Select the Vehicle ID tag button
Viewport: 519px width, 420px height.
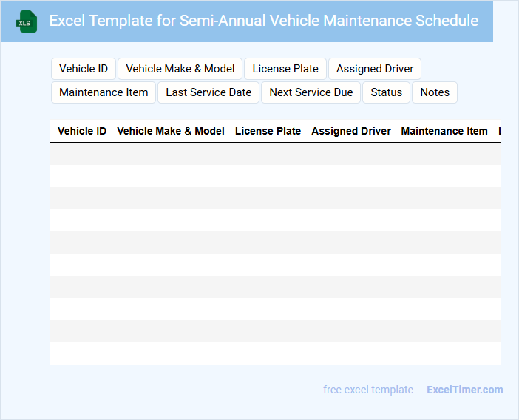[x=84, y=69]
